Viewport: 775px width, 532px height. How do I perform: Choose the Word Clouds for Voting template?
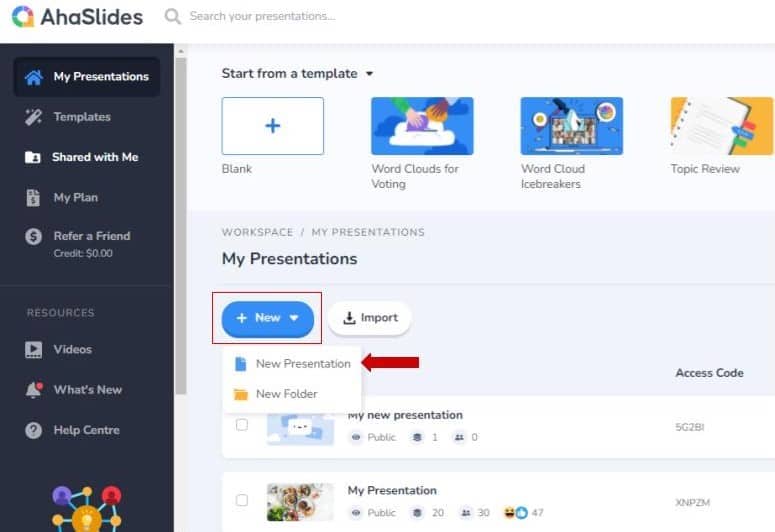(422, 126)
